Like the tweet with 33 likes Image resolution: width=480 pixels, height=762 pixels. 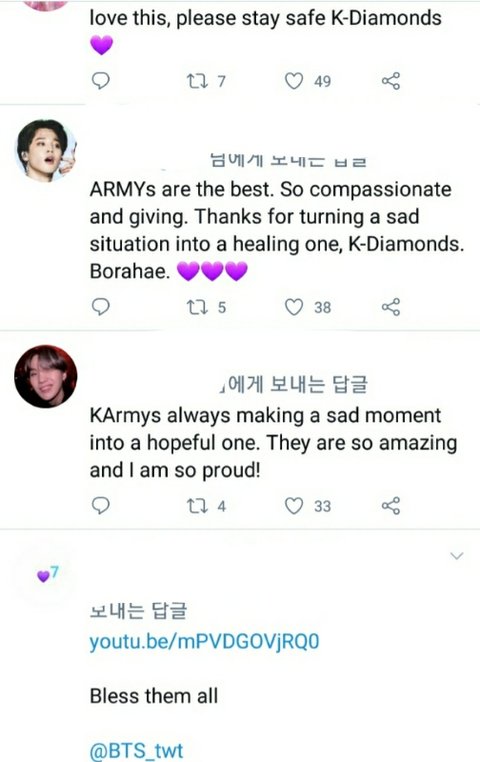click(x=293, y=505)
